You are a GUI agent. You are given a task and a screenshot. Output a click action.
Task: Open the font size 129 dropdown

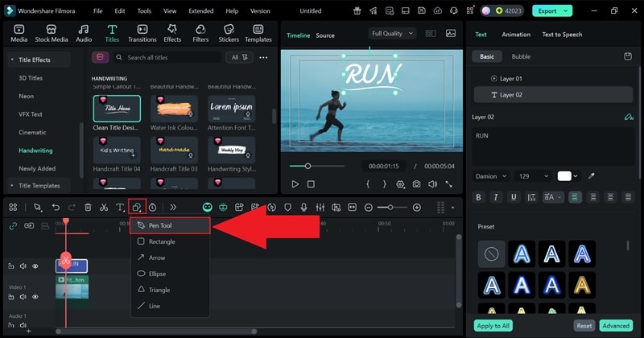(533, 176)
